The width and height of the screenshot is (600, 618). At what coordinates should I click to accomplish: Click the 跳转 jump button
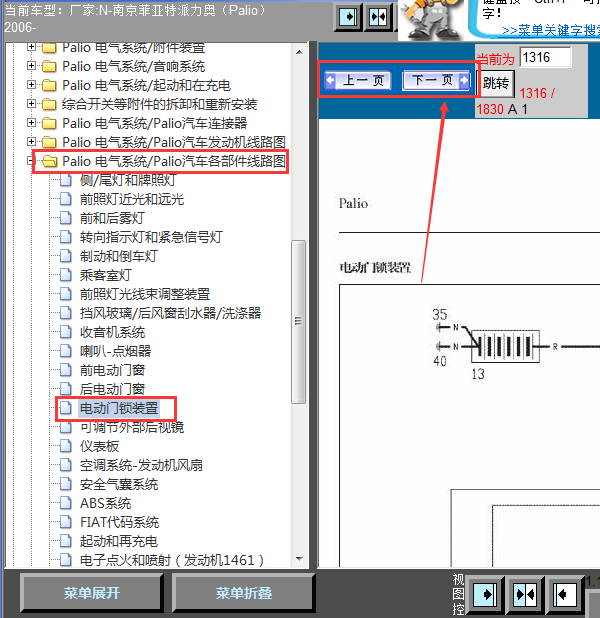[496, 83]
